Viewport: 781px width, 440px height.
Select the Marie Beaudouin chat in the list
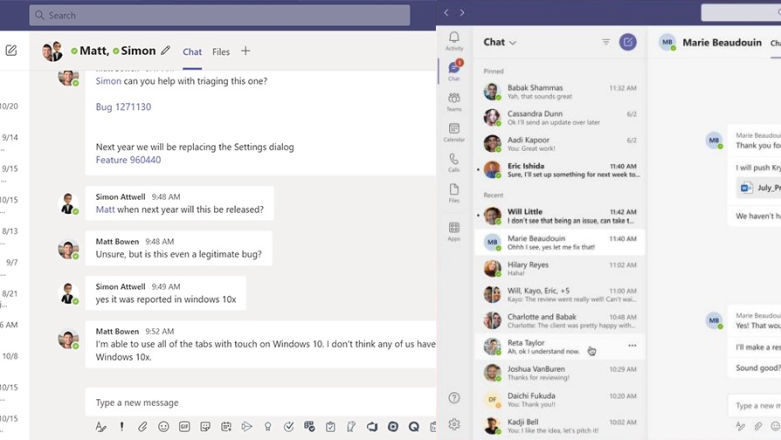[560, 242]
